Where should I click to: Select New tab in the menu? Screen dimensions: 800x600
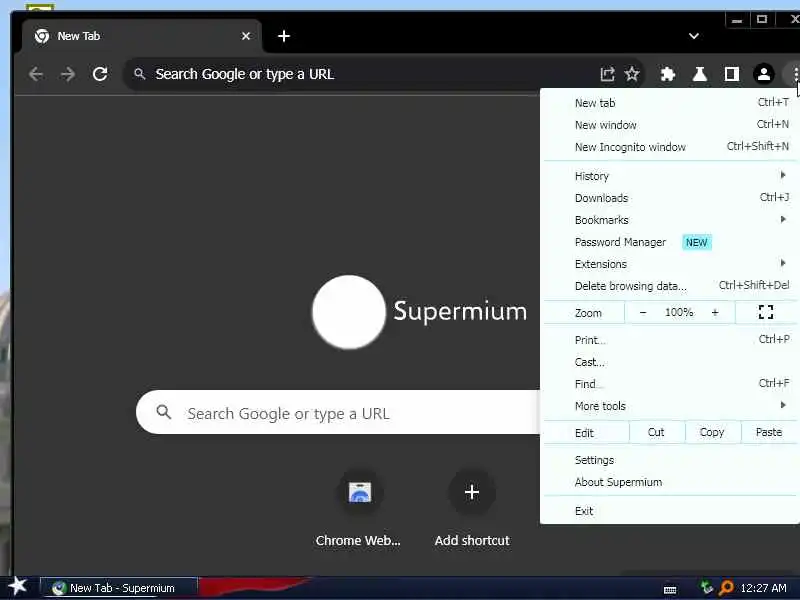pyautogui.click(x=669, y=103)
